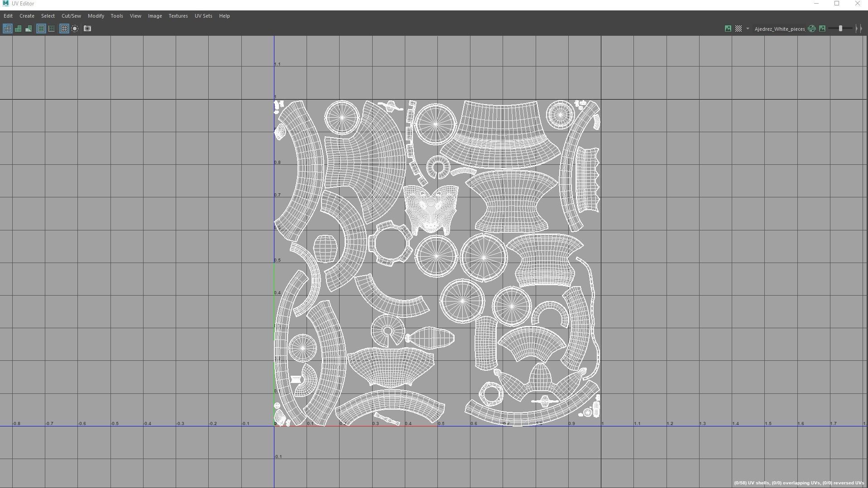Click the knight face UV shell

click(x=431, y=210)
